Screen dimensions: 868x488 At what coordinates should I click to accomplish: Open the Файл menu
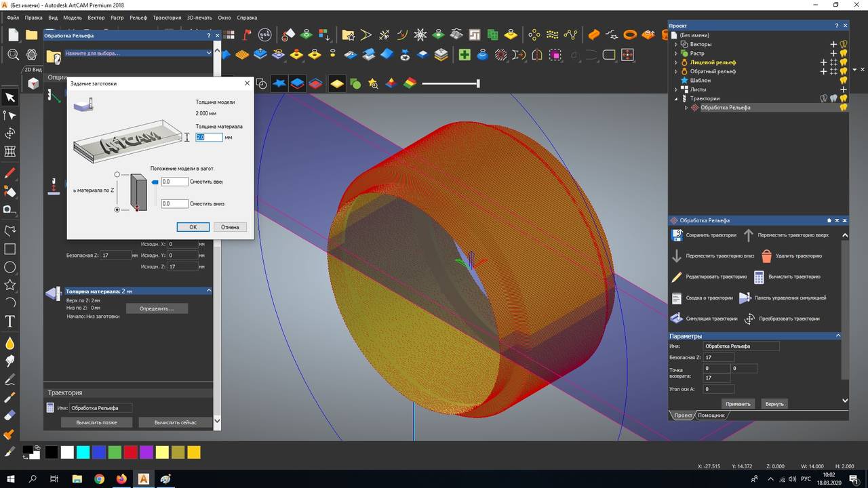[14, 18]
